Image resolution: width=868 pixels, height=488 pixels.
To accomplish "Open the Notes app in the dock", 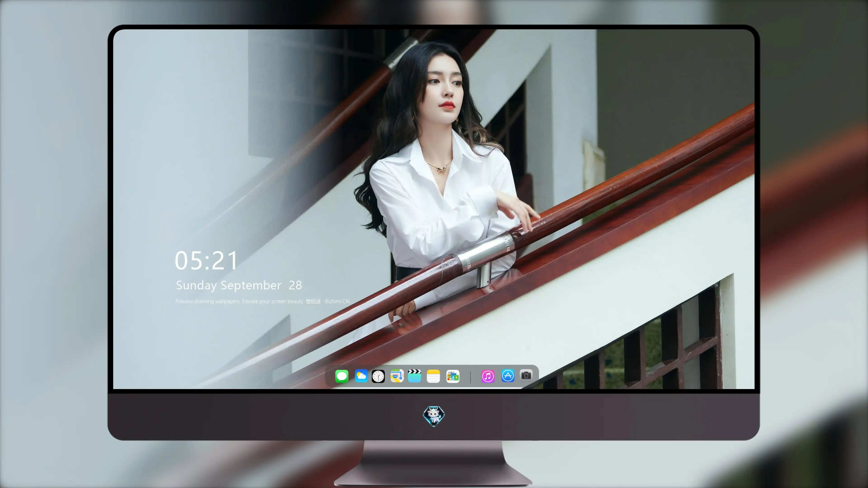I will click(433, 376).
